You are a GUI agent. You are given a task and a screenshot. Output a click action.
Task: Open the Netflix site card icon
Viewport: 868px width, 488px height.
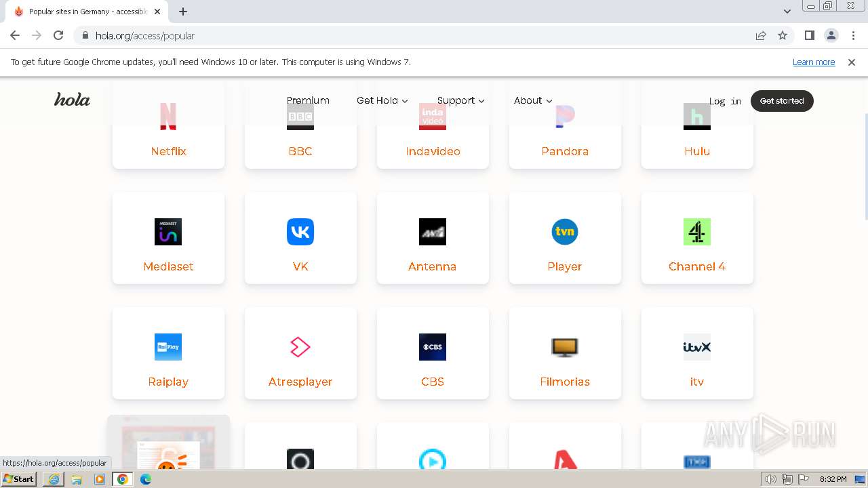click(168, 117)
